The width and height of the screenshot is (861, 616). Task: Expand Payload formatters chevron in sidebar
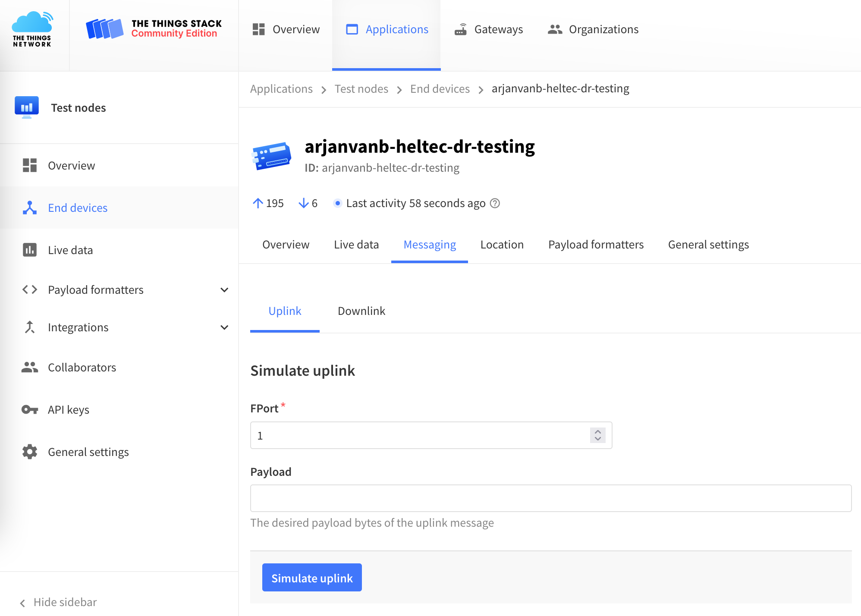224,290
